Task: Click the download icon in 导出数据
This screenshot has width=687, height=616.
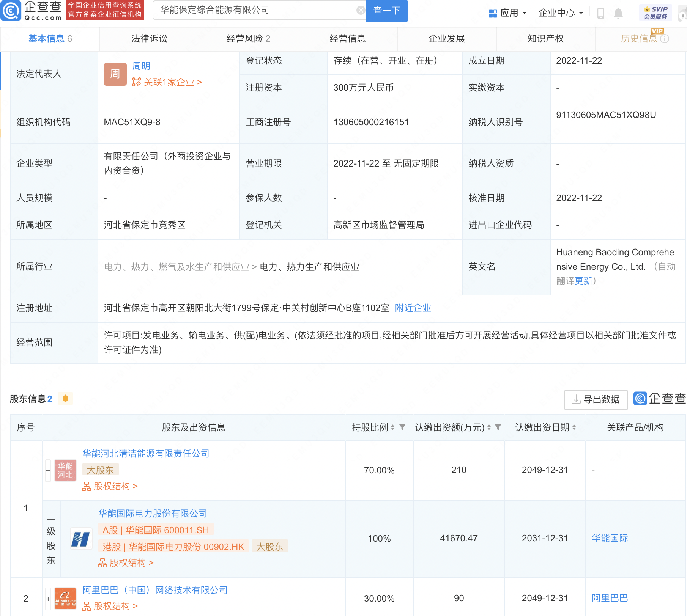Action: (576, 399)
